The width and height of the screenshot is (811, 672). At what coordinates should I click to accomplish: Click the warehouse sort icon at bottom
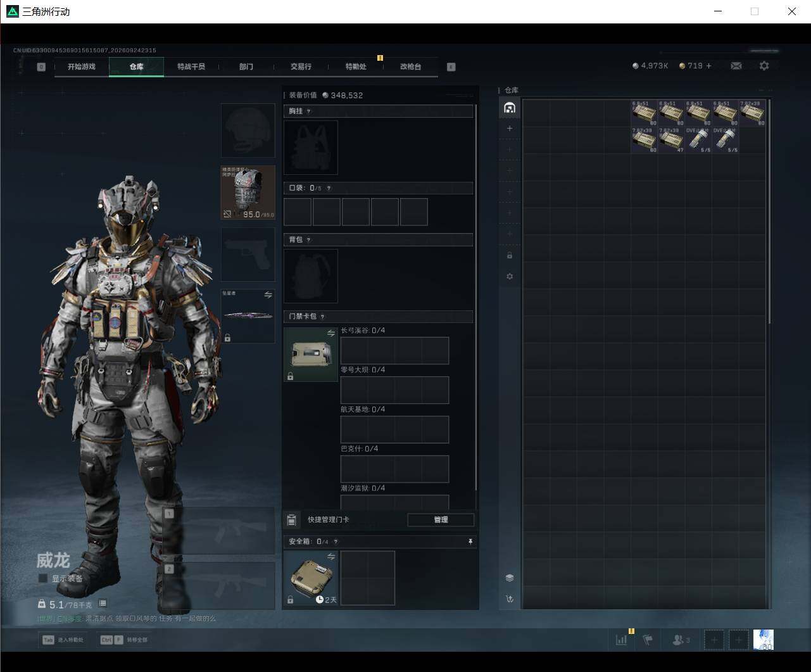510,599
